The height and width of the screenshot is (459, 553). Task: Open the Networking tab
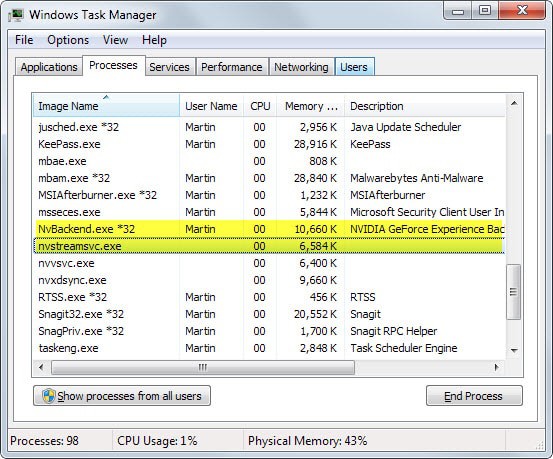click(301, 67)
